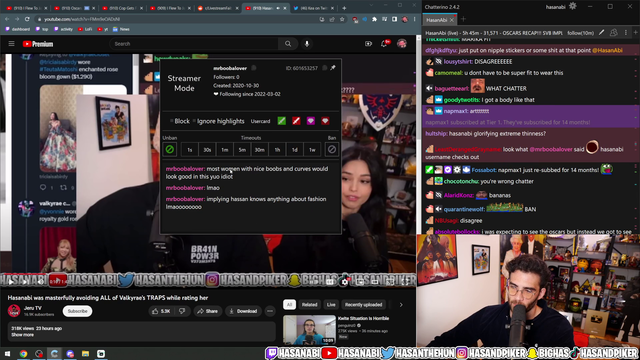Select the Live filter chip
This screenshot has height=360, width=640.
click(331, 304)
